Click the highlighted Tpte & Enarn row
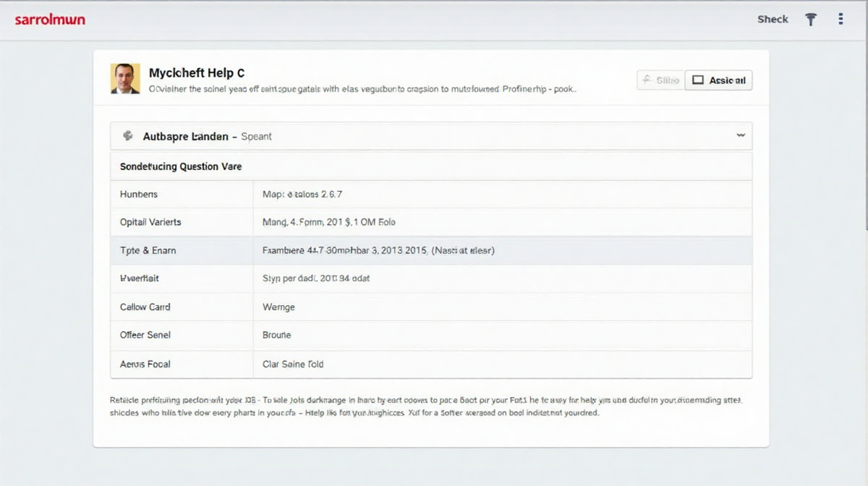The height and width of the screenshot is (486, 868). coord(430,250)
